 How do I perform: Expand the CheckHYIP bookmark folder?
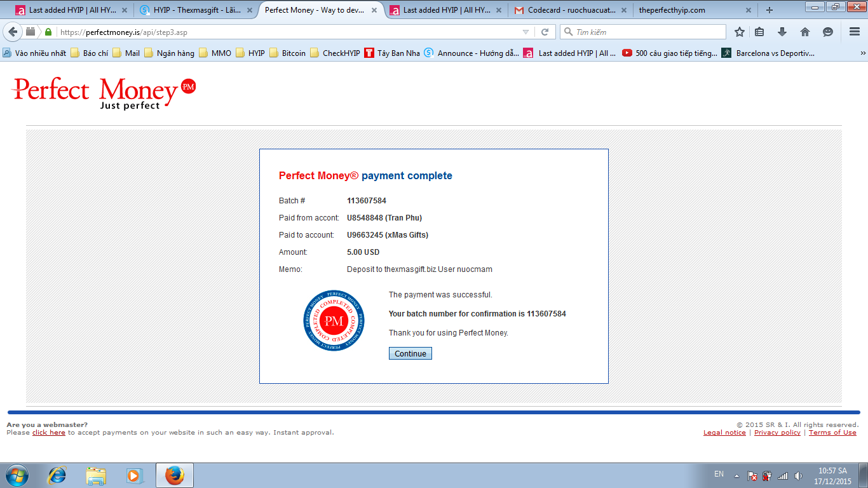[335, 53]
